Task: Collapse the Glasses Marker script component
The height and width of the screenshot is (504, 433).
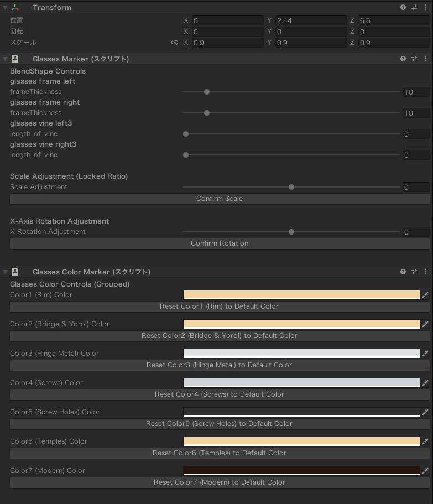Action: pyautogui.click(x=6, y=59)
